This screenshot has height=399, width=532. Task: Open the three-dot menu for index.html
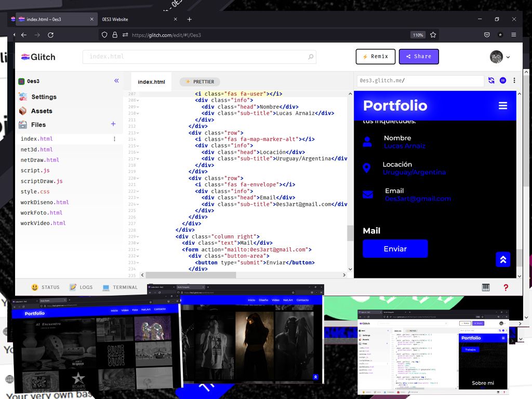(114, 139)
